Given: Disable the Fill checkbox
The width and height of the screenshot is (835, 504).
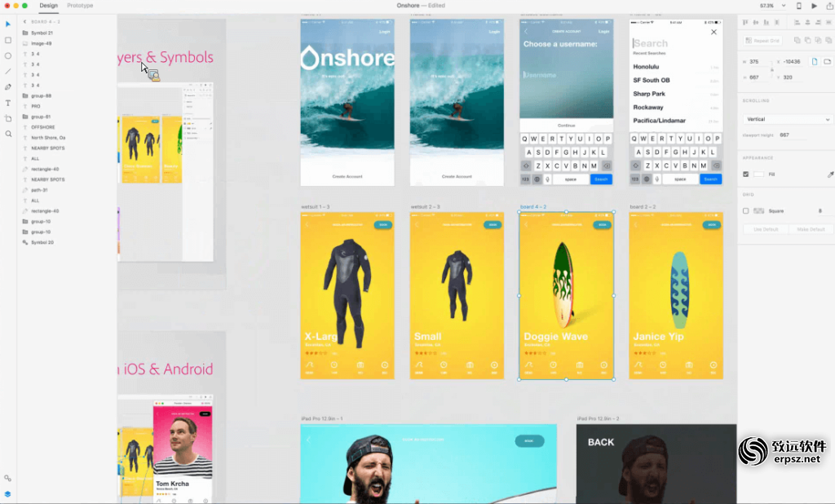Looking at the screenshot, I should (x=745, y=175).
